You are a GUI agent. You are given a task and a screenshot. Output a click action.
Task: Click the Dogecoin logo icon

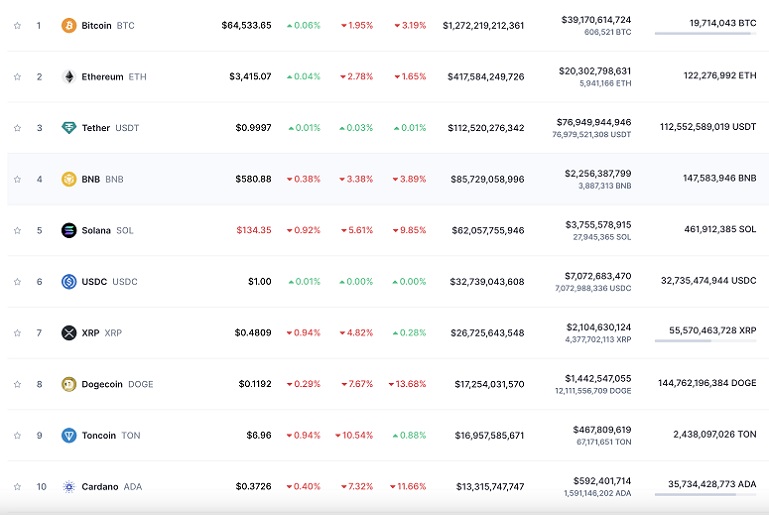click(x=69, y=384)
